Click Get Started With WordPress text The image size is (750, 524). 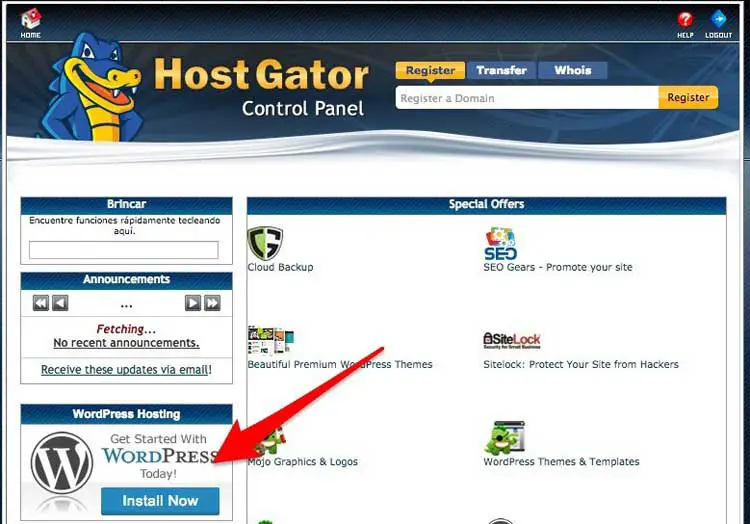[x=159, y=456]
